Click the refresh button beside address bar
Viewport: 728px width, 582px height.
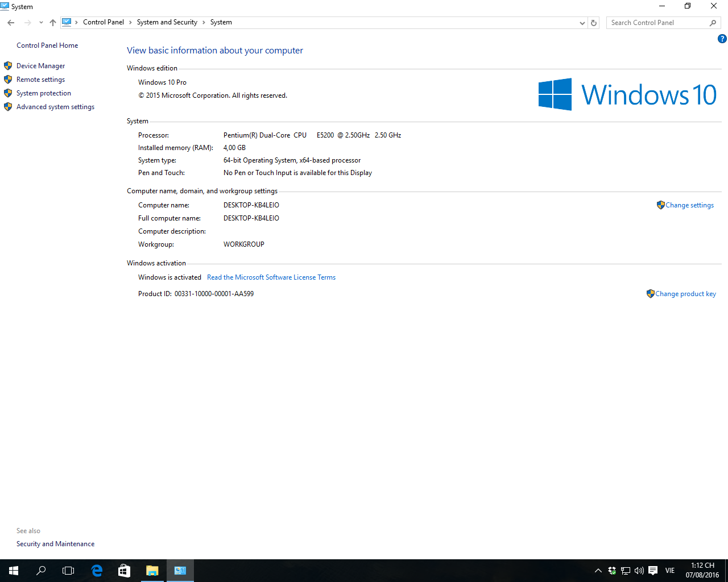[x=594, y=23]
